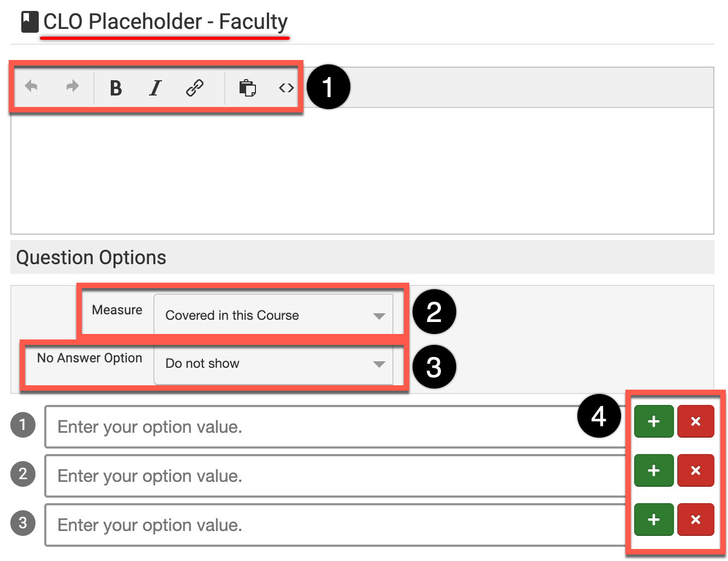The image size is (728, 561).
Task: Add an option after the first row
Action: [654, 421]
